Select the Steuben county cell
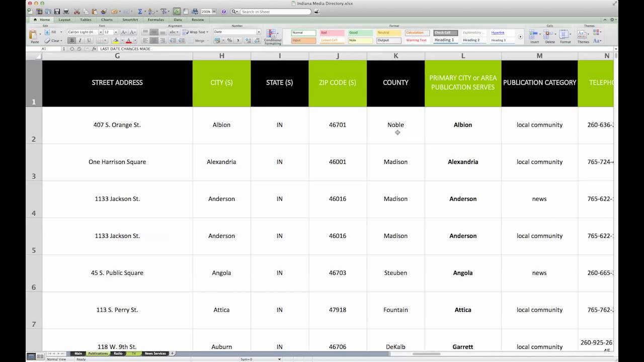Screen dimensions: 644x362 pyautogui.click(x=395, y=273)
